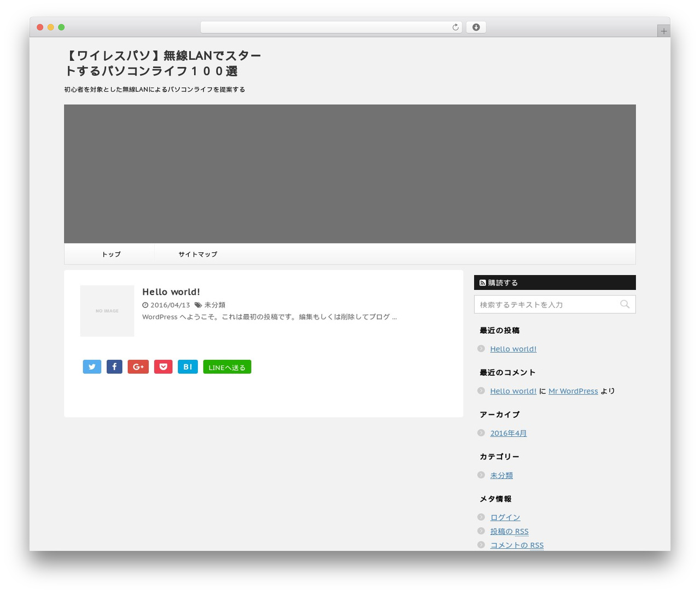Share the post on Google Plus

[138, 367]
